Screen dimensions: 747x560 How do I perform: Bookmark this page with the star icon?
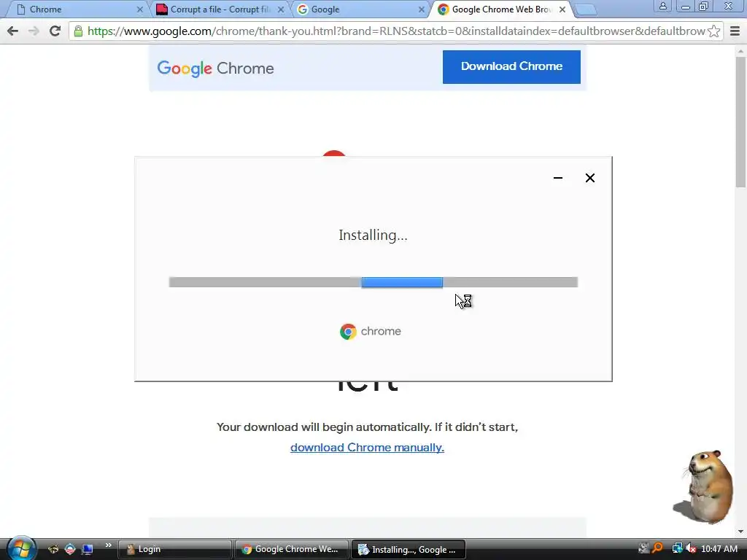[713, 31]
